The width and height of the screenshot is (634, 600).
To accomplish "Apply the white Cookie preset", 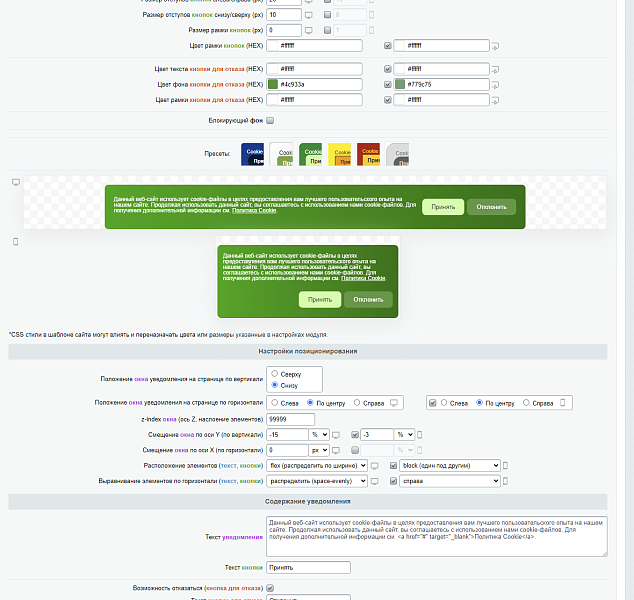I will (281, 154).
